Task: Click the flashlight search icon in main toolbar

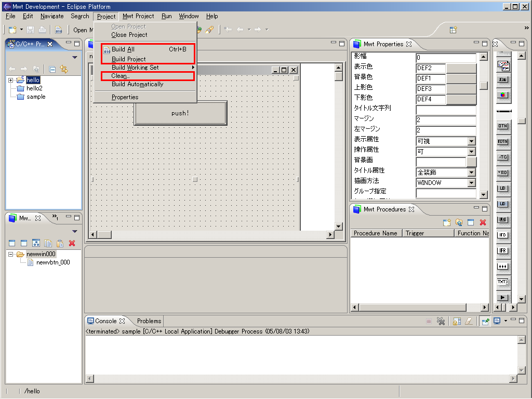Action: [210, 30]
